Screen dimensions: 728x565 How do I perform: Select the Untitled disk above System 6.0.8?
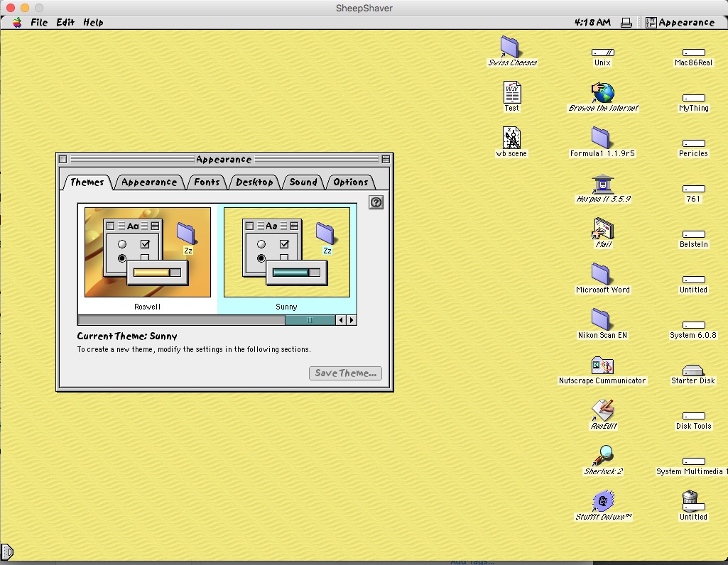click(x=694, y=280)
